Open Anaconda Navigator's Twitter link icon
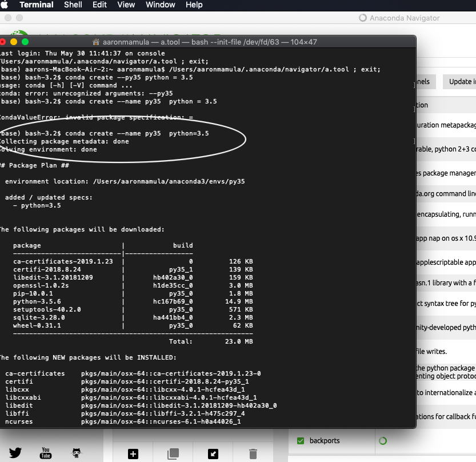The height and width of the screenshot is (462, 476). tap(15, 453)
